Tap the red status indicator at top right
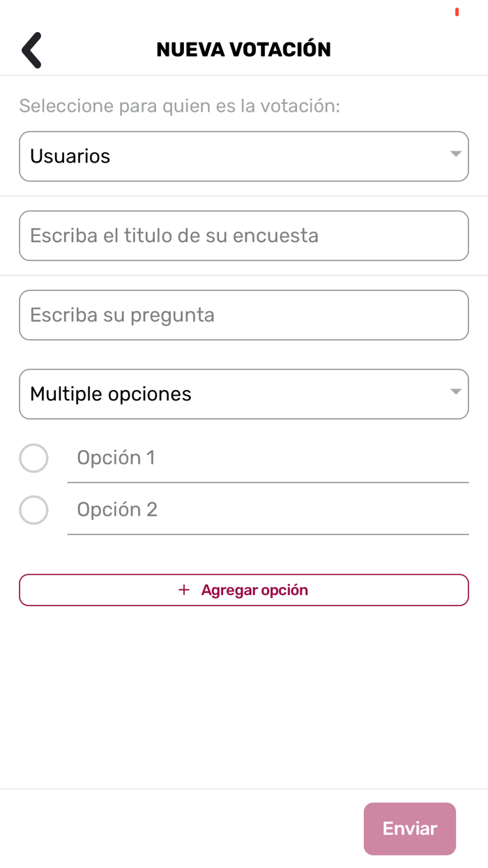The height and width of the screenshot is (868, 488). click(457, 10)
